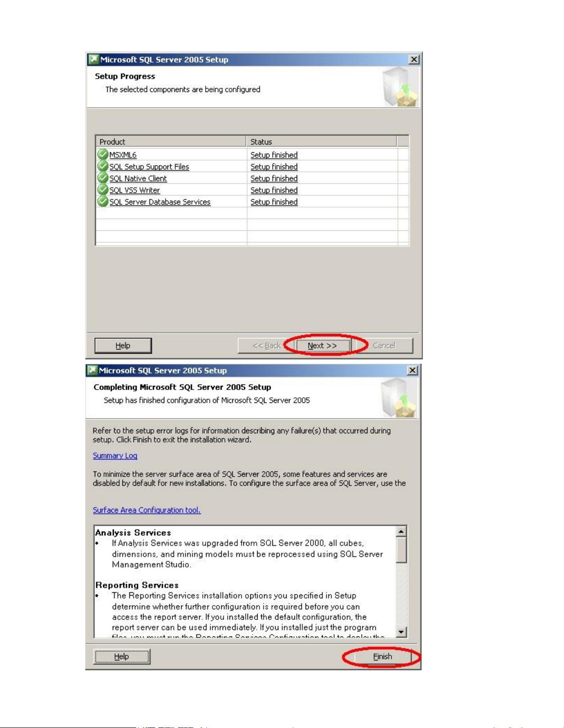Click the Status column header

(322, 142)
